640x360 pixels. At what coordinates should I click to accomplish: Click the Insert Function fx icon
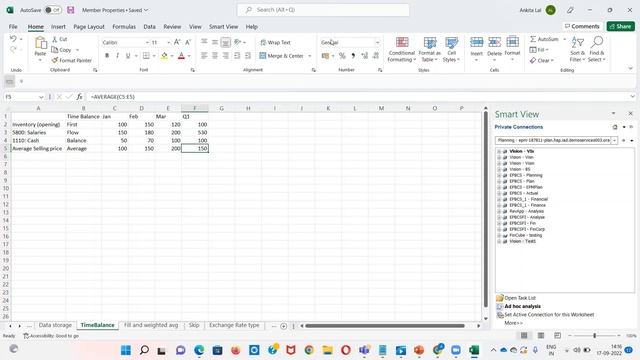(79, 97)
